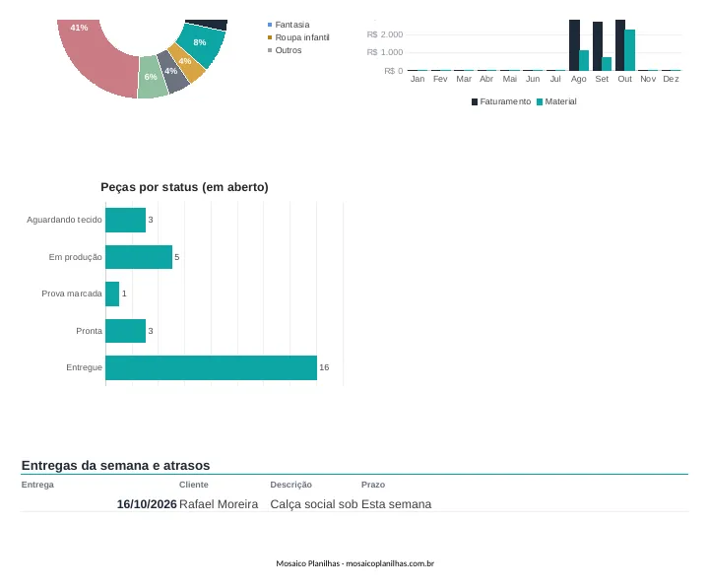Select the 6% green donut slice
The image size is (708, 588).
pos(153,77)
